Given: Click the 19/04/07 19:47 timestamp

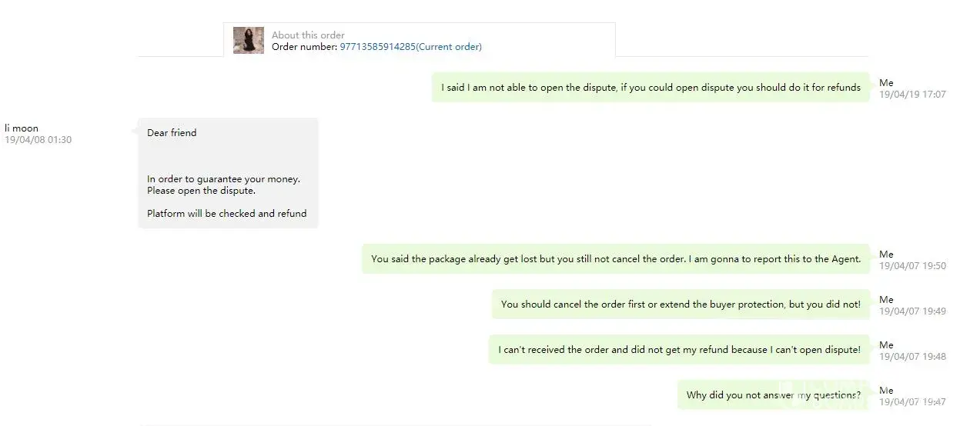Looking at the screenshot, I should click(x=912, y=402).
